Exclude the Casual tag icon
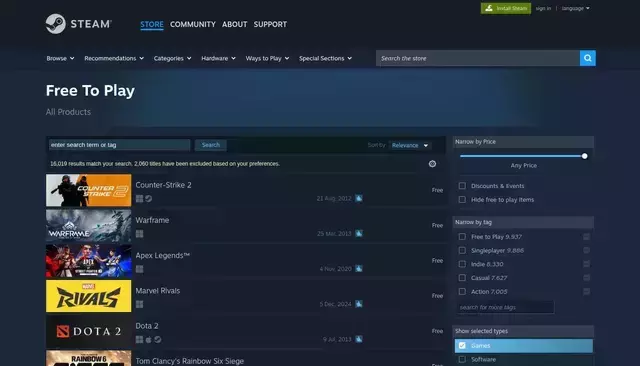Viewport: 640px width, 366px height. [x=587, y=278]
